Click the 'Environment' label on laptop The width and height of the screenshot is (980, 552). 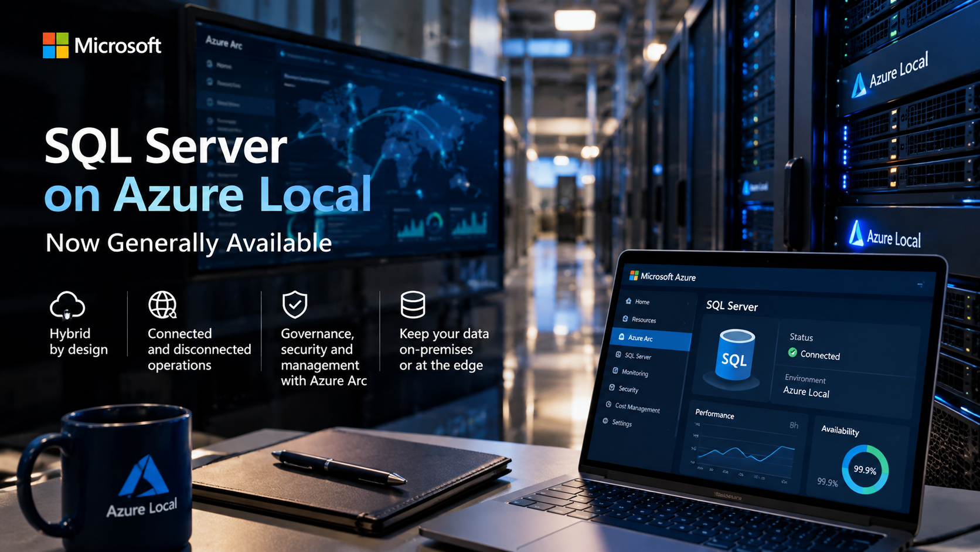point(805,379)
